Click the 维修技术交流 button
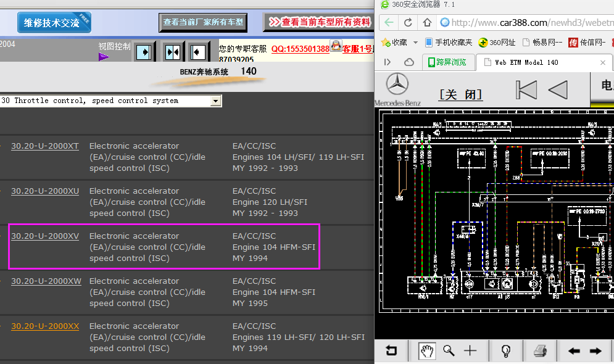The width and height of the screenshot is (614, 364). tap(54, 22)
